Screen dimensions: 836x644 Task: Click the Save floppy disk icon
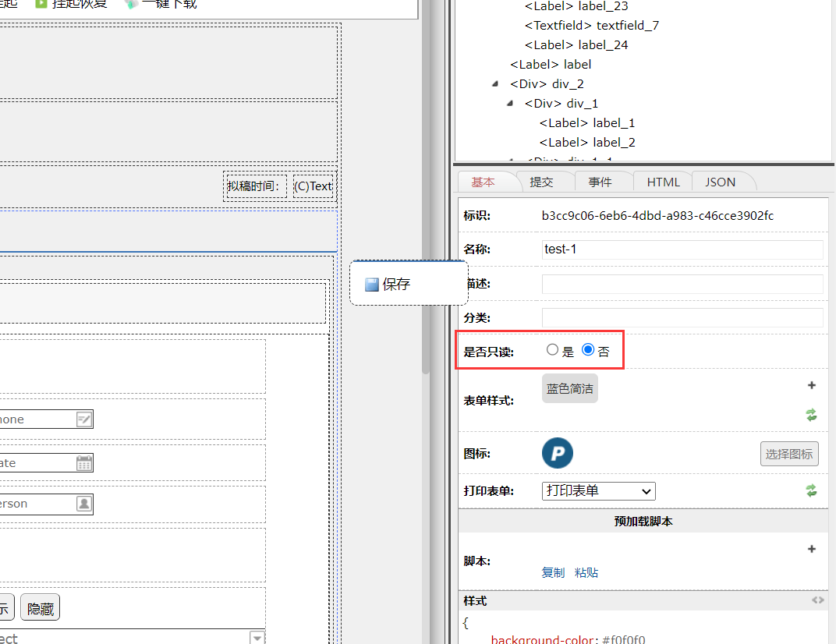tap(372, 284)
